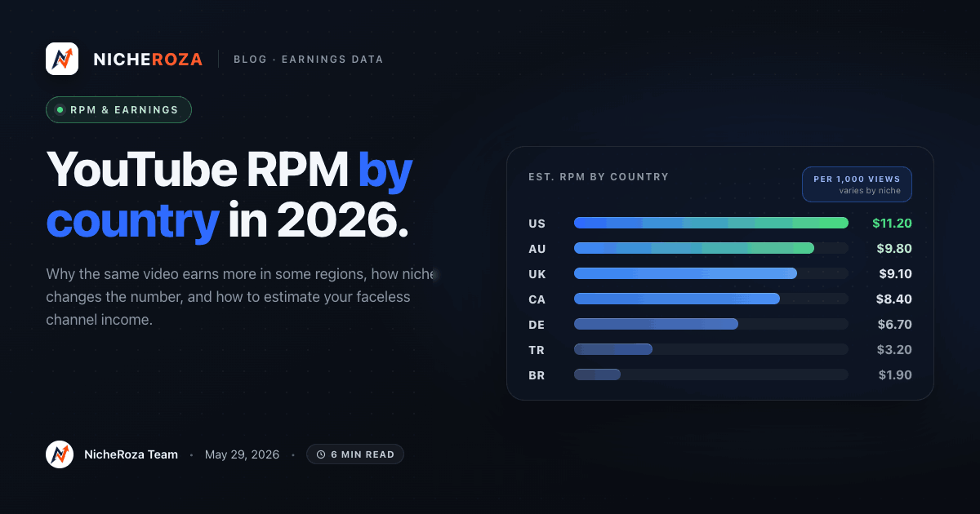
Task: Click the AU country label
Action: pos(537,248)
